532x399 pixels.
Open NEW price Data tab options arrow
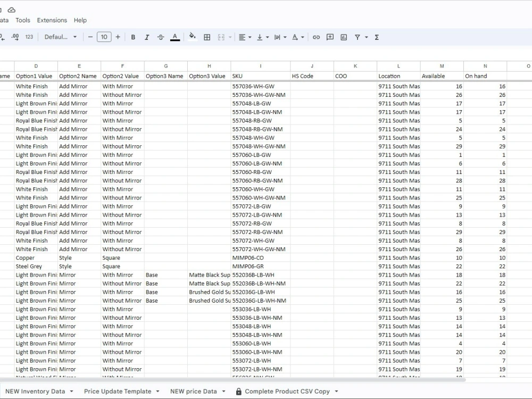(x=223, y=391)
